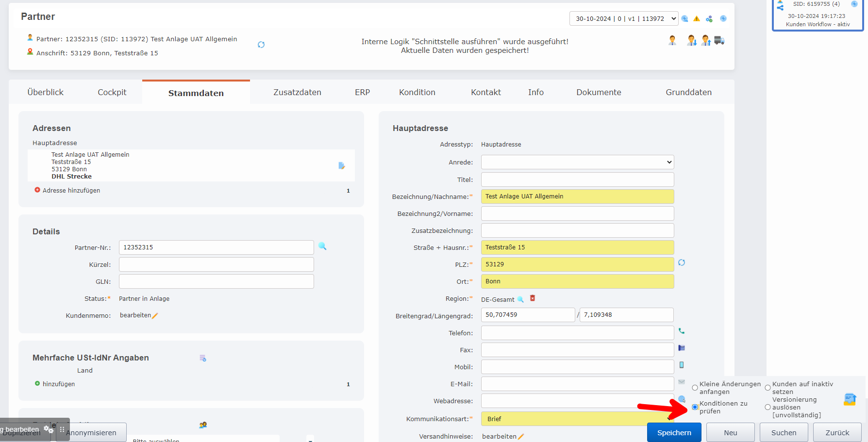Click the delivery truck icon
Image resolution: width=868 pixels, height=442 pixels.
[719, 41]
